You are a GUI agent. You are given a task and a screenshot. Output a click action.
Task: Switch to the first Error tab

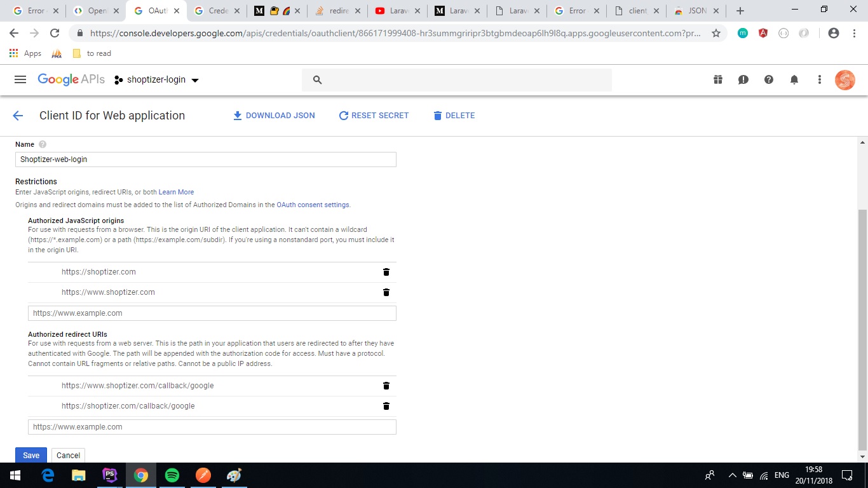click(x=36, y=11)
